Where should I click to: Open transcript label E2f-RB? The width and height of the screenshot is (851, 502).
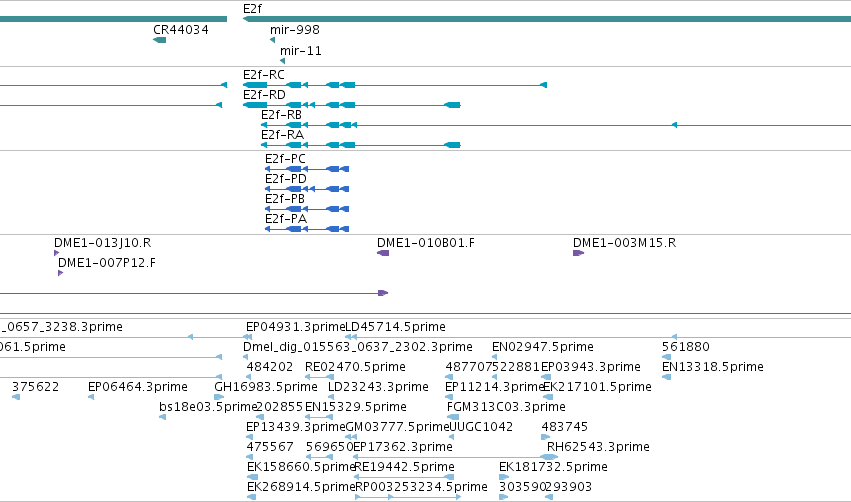281,115
